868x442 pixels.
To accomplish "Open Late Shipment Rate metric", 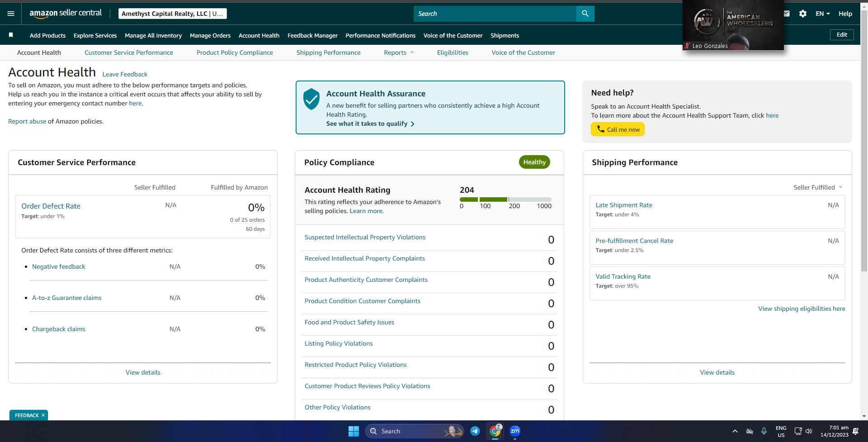I will 624,205.
